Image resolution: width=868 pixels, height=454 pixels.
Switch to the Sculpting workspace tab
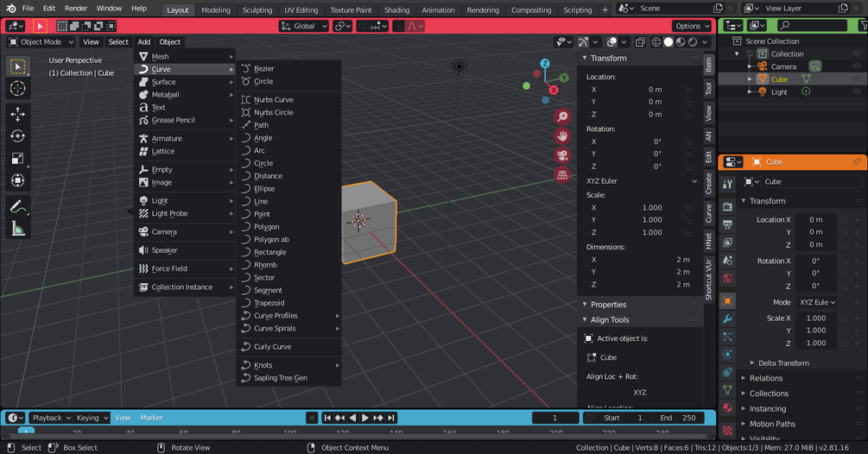(257, 10)
